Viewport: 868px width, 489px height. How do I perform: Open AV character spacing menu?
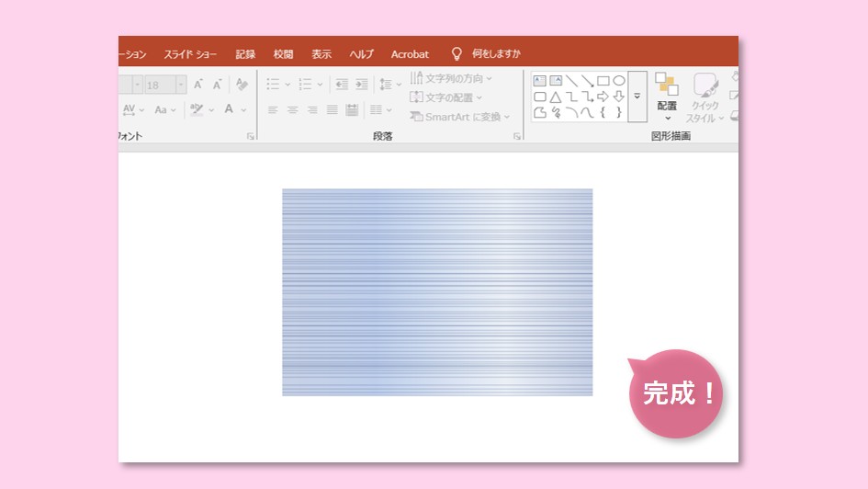(x=133, y=109)
